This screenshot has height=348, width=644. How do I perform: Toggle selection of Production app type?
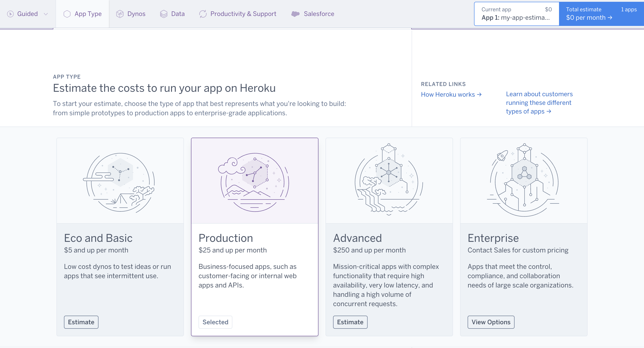(215, 322)
